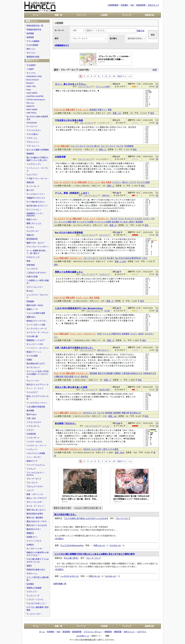
Task: Go to page 10 in bottom pagination
Action: [x=114, y=461]
